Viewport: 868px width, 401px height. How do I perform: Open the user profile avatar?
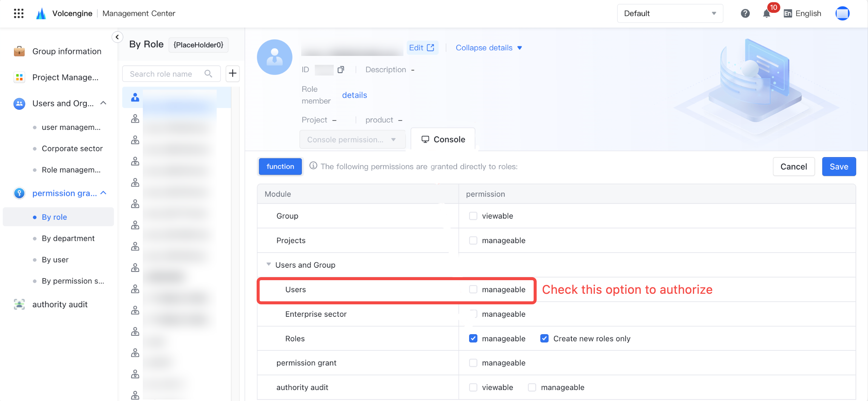click(842, 14)
